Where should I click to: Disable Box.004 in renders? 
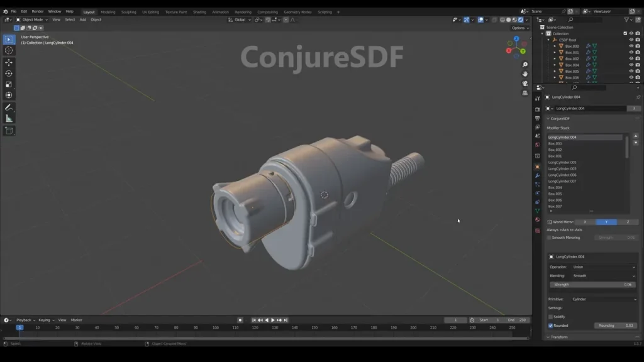point(638,65)
